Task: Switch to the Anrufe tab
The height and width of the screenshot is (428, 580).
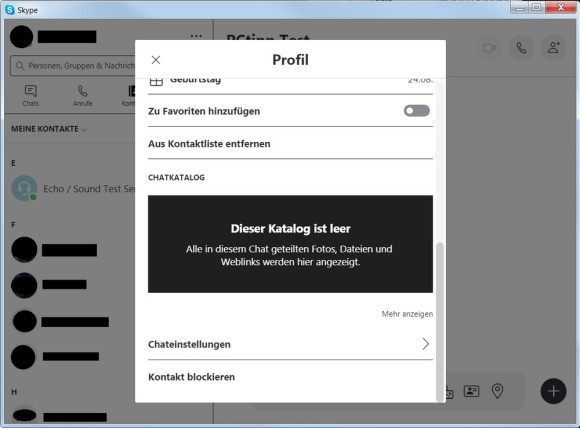Action: pyautogui.click(x=82, y=96)
